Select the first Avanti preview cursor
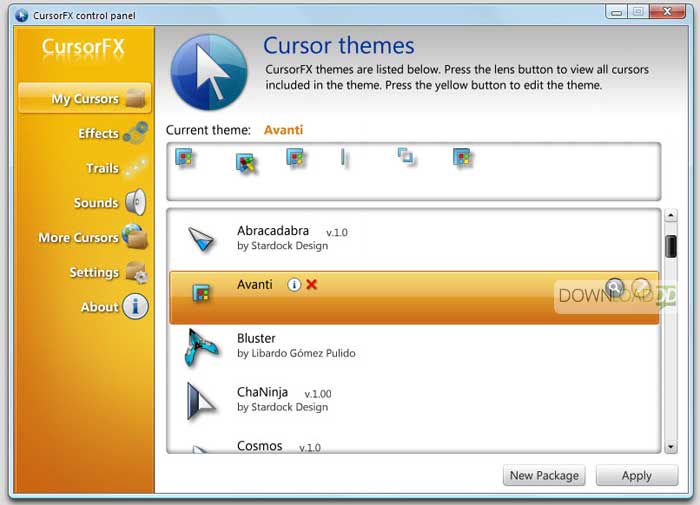This screenshot has height=505, width=700. coord(184,157)
